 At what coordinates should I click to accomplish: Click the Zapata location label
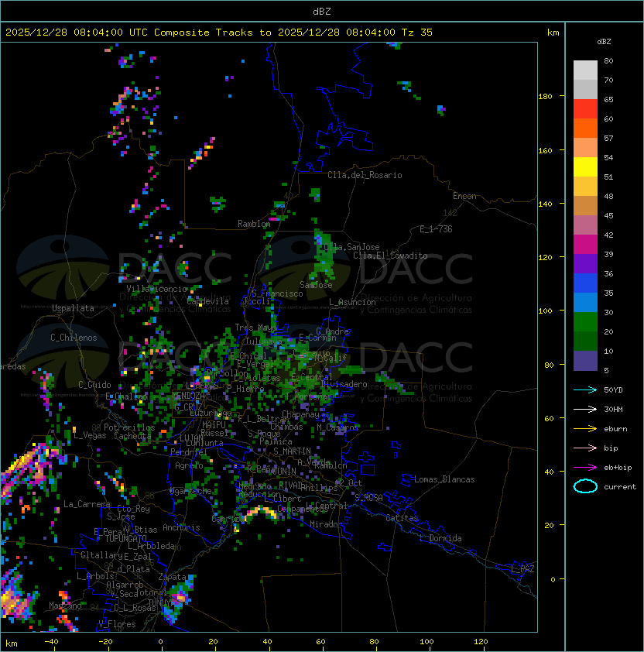(x=172, y=577)
